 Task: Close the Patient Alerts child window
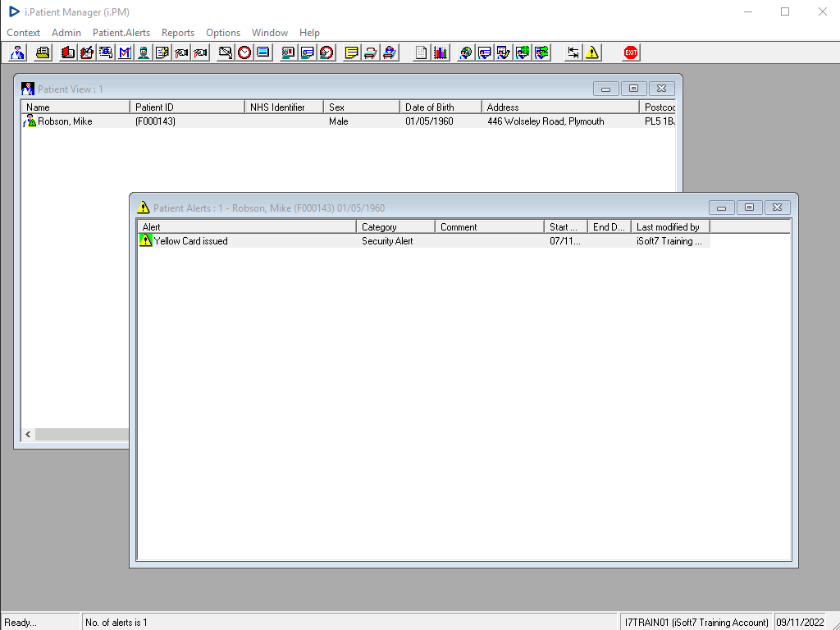tap(778, 208)
